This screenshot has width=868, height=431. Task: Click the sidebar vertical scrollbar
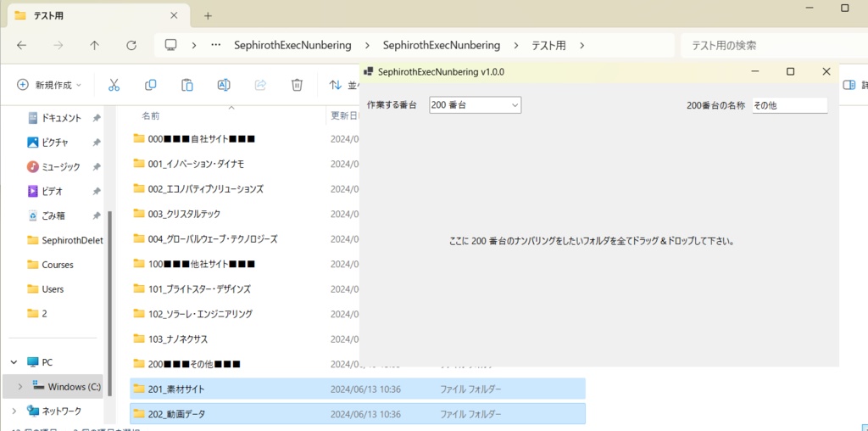pos(110,304)
